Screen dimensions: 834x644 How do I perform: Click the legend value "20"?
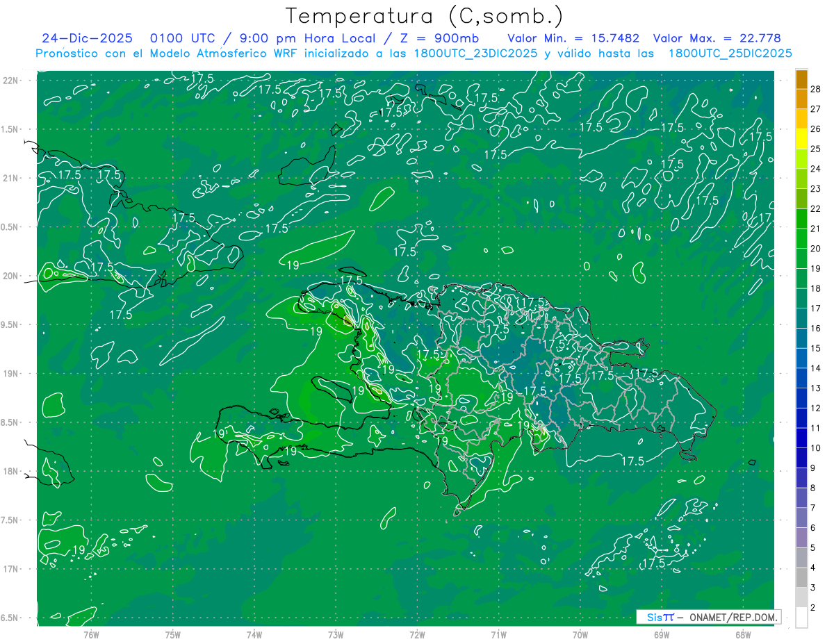816,249
